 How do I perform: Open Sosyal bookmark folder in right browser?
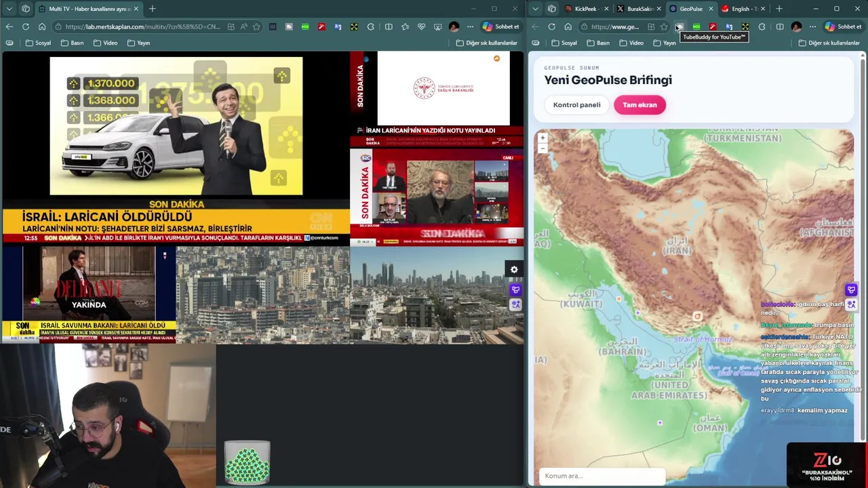click(x=564, y=43)
